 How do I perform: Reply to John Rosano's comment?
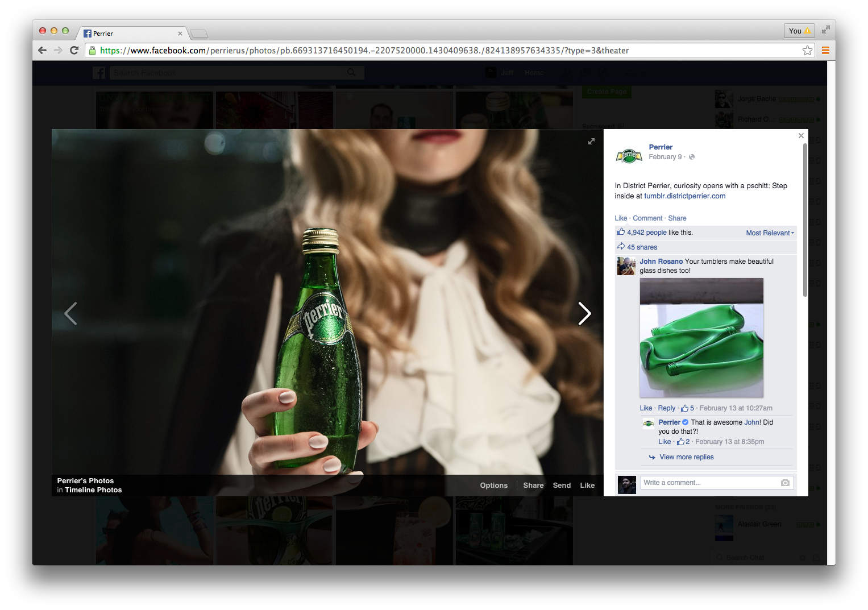point(667,408)
